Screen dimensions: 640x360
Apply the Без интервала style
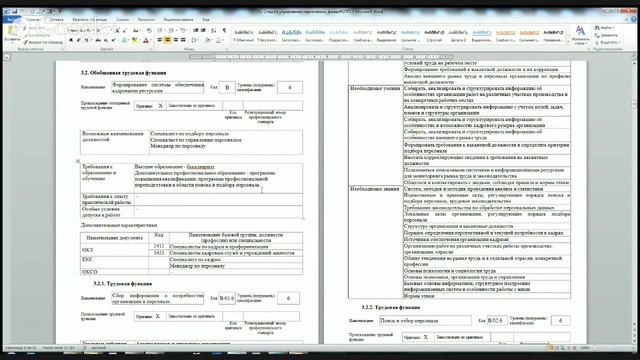tap(267, 35)
